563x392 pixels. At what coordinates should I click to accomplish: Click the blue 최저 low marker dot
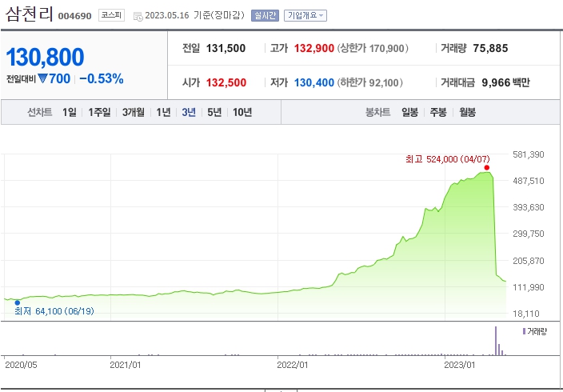[x=18, y=302]
